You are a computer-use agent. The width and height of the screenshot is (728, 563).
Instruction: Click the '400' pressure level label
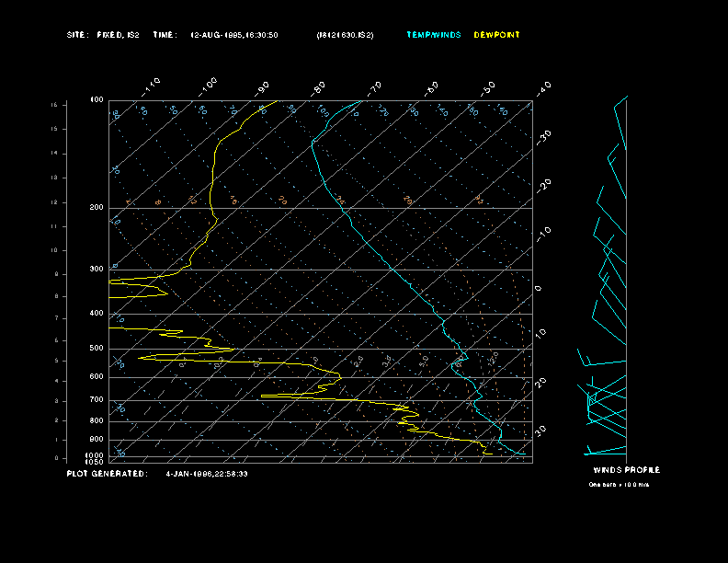tap(97, 313)
